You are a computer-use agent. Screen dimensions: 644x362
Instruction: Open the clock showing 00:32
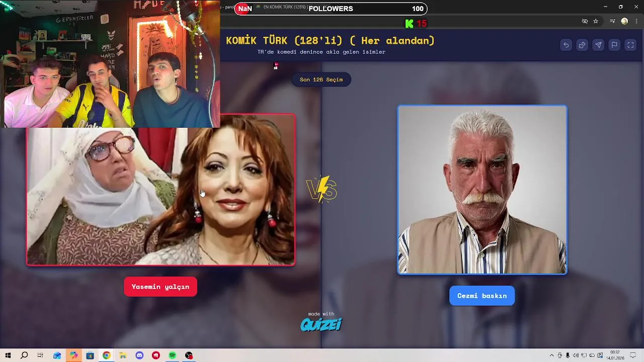click(615, 355)
